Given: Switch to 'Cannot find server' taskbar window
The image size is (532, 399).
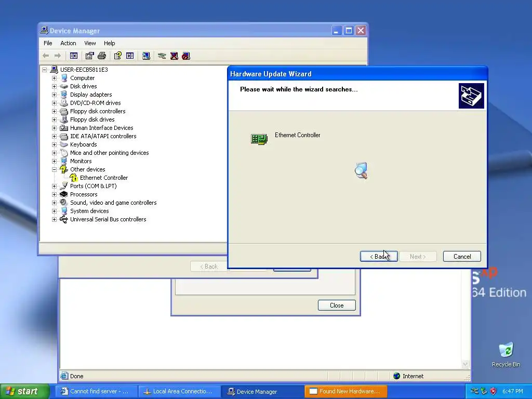Looking at the screenshot, I should 96,391.
